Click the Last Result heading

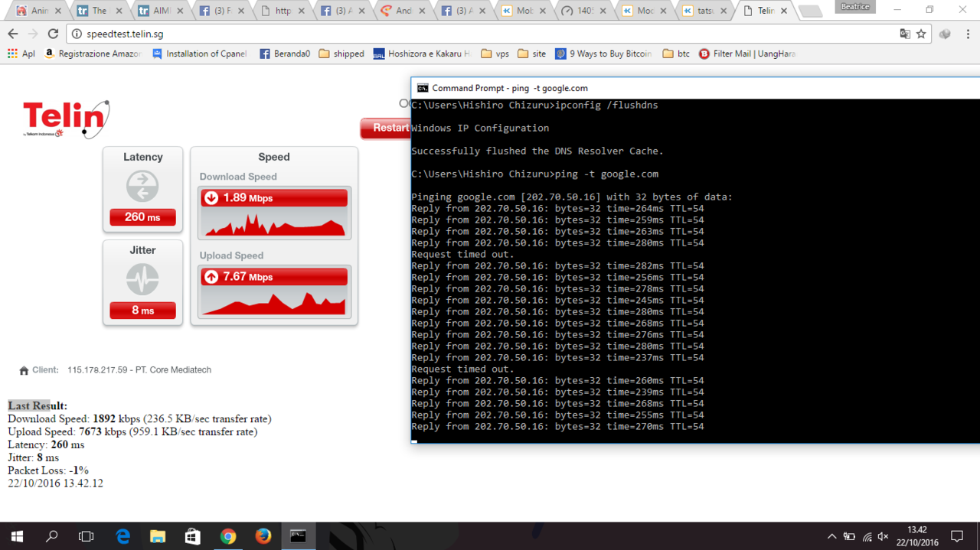click(x=38, y=406)
